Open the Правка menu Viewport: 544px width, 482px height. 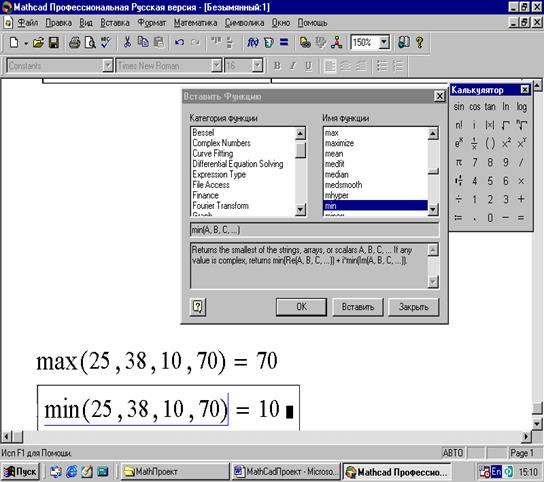tap(59, 23)
